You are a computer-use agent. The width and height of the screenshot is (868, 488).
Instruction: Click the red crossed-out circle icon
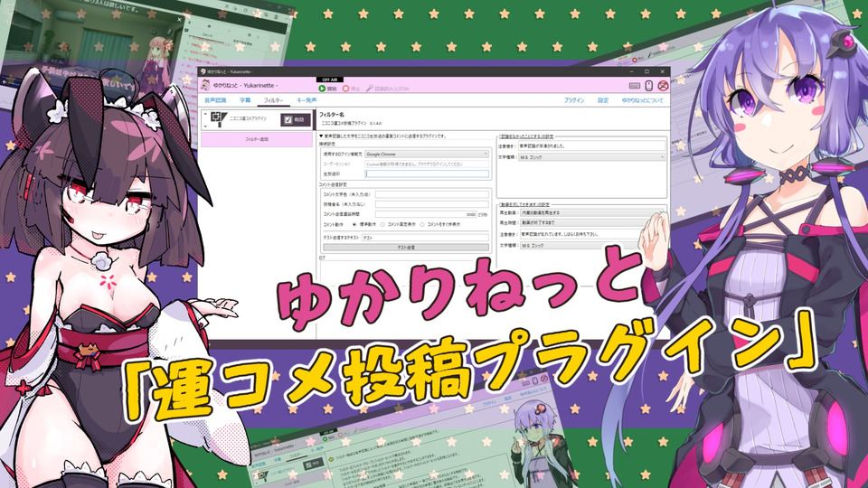(x=663, y=86)
